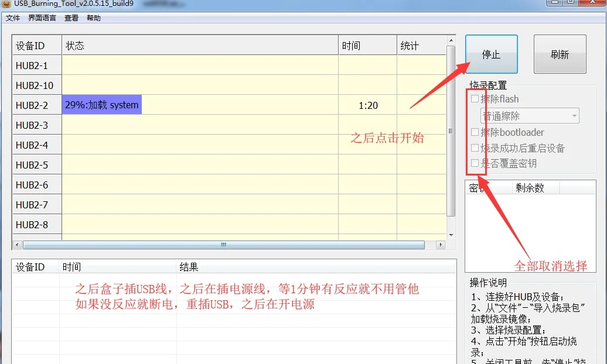Toggle the 擦除bootloader checkbox

[475, 132]
